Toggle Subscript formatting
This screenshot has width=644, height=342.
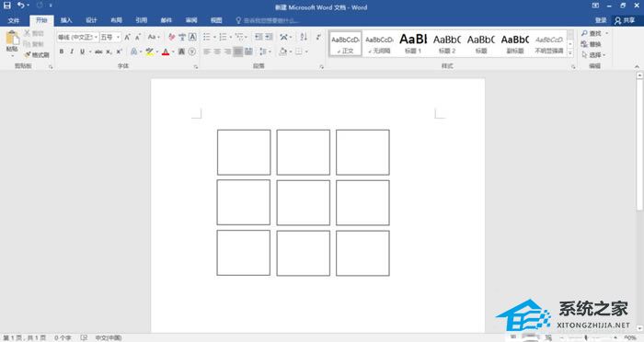point(109,51)
